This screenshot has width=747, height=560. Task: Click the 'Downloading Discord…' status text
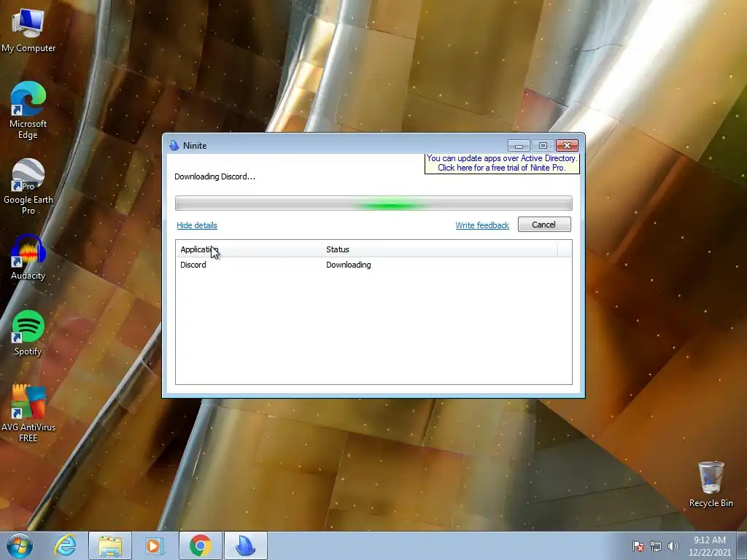(215, 176)
